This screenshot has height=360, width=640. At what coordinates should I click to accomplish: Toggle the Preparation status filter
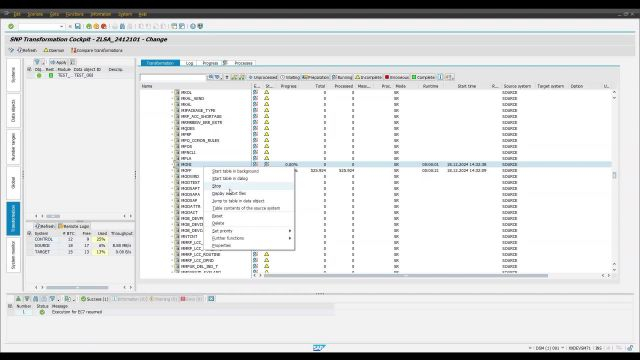[316, 77]
